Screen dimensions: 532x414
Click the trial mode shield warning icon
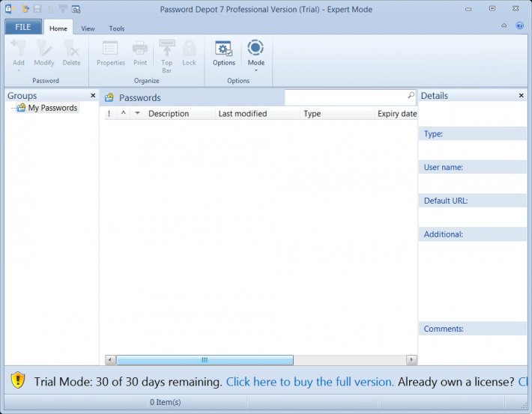pyautogui.click(x=18, y=380)
